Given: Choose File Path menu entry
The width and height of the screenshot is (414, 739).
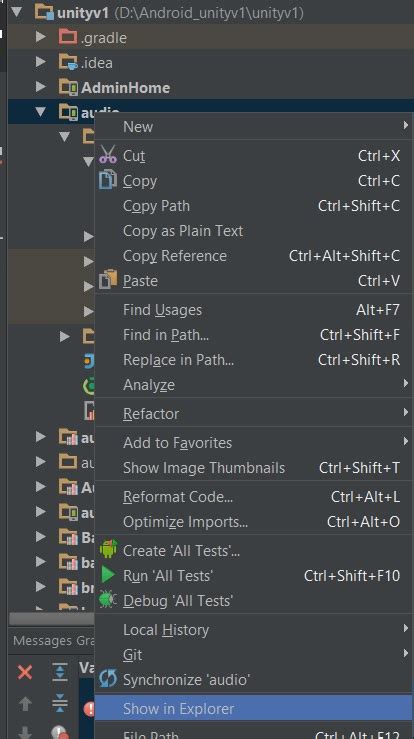Looking at the screenshot, I should point(254,733).
